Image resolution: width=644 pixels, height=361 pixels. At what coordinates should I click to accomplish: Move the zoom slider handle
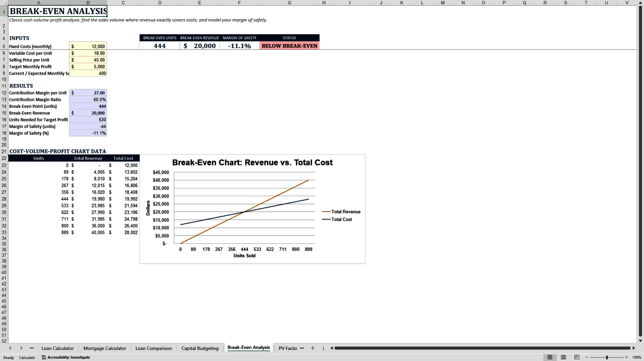[x=607, y=357]
